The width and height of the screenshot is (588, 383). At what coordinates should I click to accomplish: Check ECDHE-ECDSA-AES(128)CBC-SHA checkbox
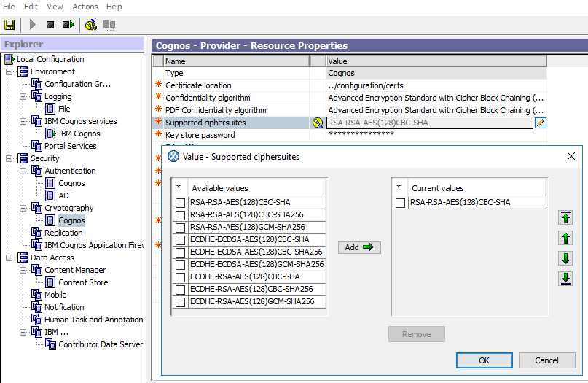[181, 240]
